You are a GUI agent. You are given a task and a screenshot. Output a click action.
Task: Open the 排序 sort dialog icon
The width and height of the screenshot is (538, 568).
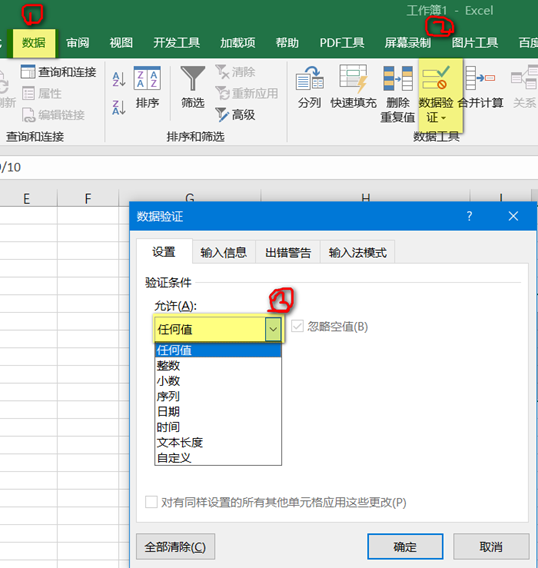pos(147,78)
